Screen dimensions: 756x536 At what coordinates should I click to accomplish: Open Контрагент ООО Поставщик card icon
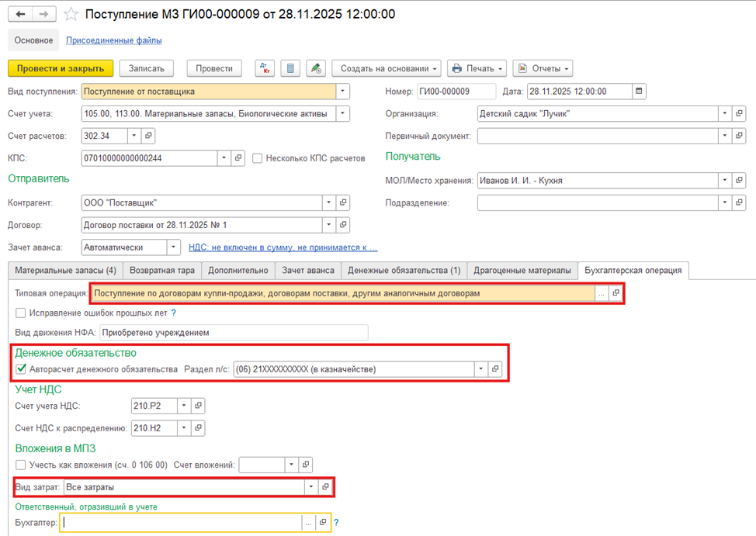point(343,202)
